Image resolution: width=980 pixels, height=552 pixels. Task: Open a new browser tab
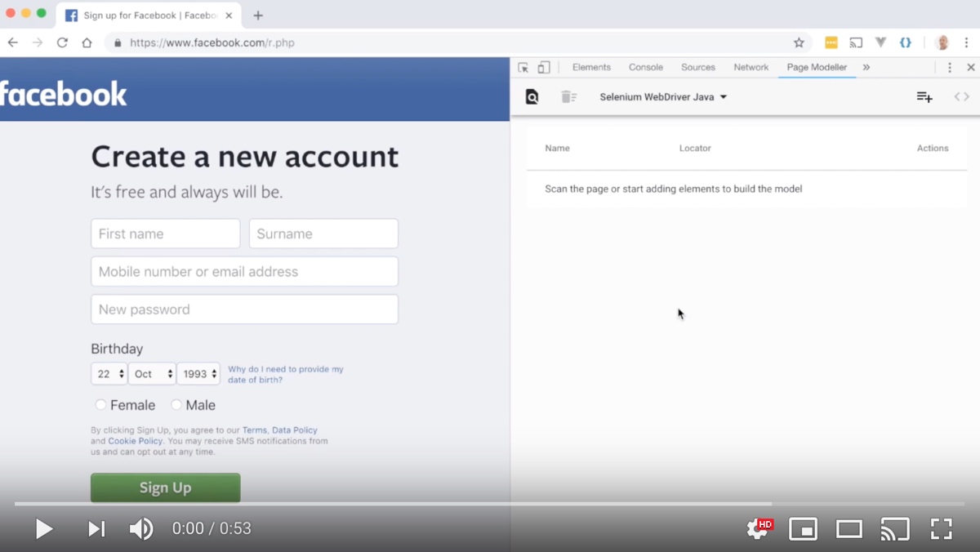(258, 16)
